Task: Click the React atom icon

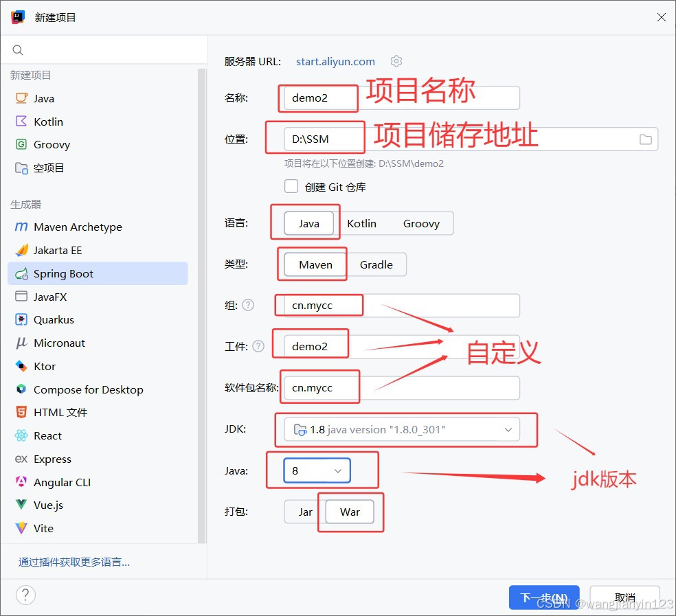Action: pos(21,435)
